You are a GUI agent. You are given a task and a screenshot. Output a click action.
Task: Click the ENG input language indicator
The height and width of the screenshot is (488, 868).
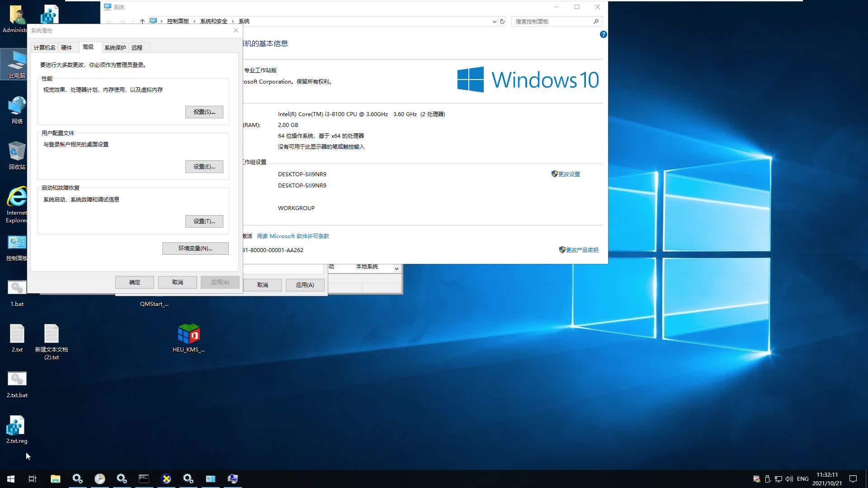click(x=802, y=479)
